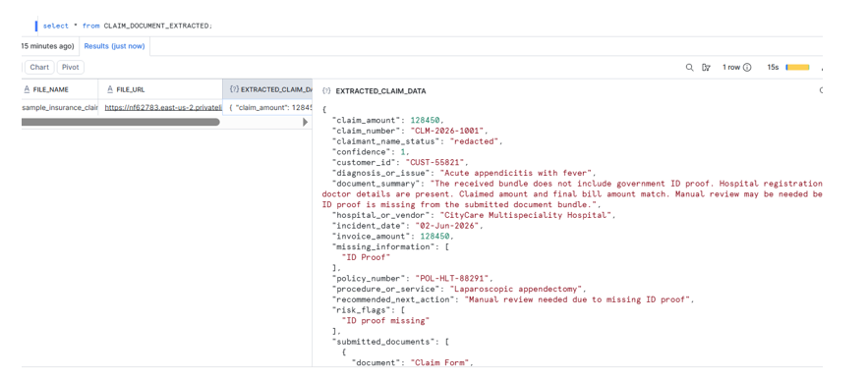Select the extracted claim JSON cell in table
868x378 pixels.
click(267, 108)
